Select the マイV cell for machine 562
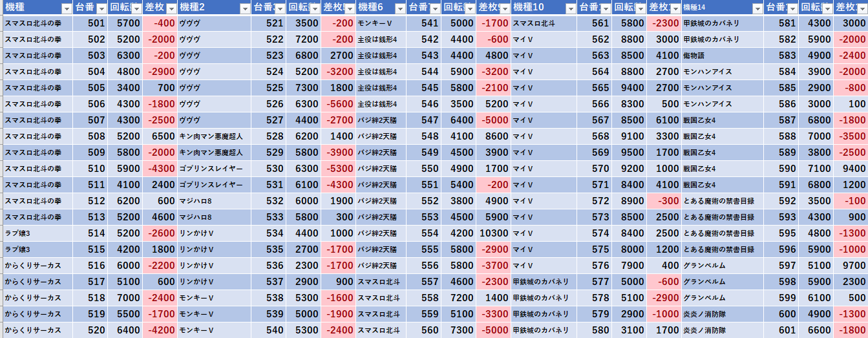This screenshot has height=338, width=868. click(544, 39)
